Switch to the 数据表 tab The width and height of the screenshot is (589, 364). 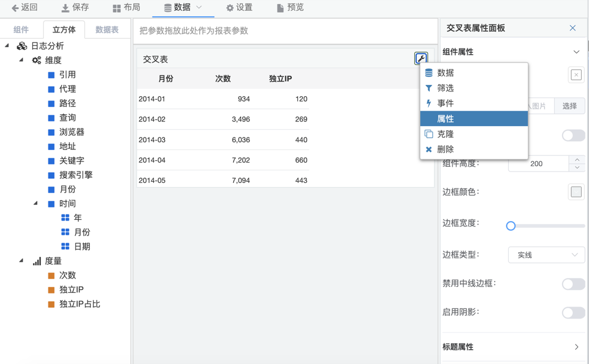click(107, 30)
